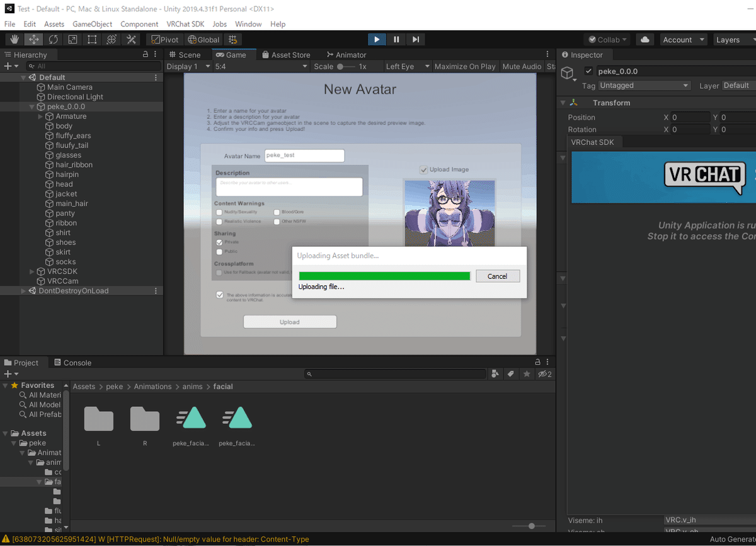The height and width of the screenshot is (546, 756).
Task: Select the Move tool
Action: click(34, 39)
